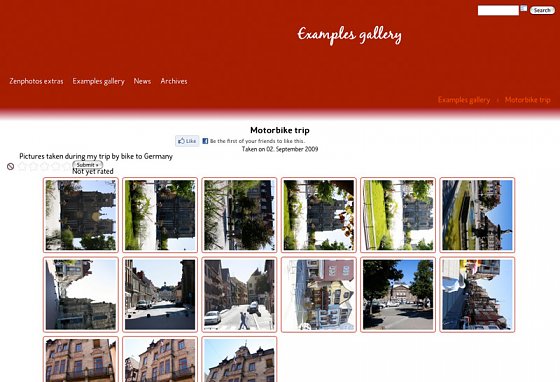Image resolution: width=560 pixels, height=382 pixels.
Task: Click the rating cancel circle icon
Action: tap(11, 166)
